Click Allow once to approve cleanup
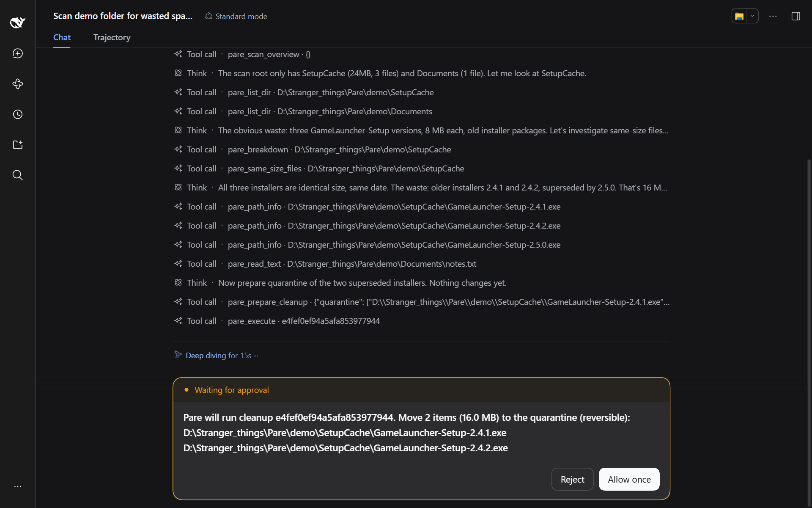Screen dimensions: 812x508 pos(629,479)
